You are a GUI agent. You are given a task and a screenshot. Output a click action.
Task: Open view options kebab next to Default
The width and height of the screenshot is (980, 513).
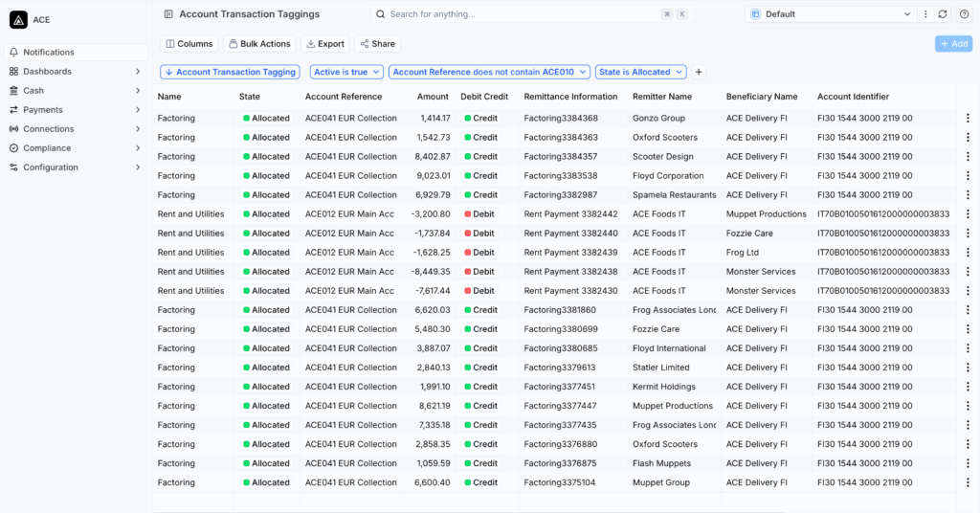click(925, 13)
